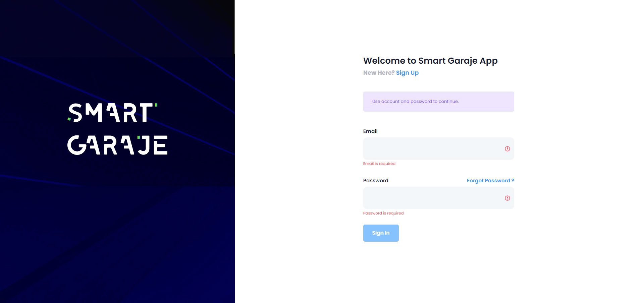This screenshot has height=303, width=644.
Task: Focus the Password input field
Action: [x=438, y=198]
